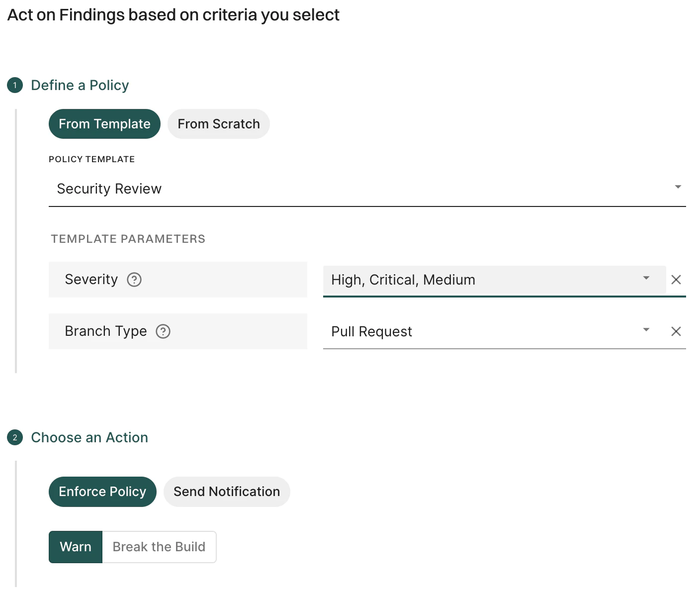Select the From Template tab
This screenshot has height=600, width=700.
pyautogui.click(x=104, y=124)
